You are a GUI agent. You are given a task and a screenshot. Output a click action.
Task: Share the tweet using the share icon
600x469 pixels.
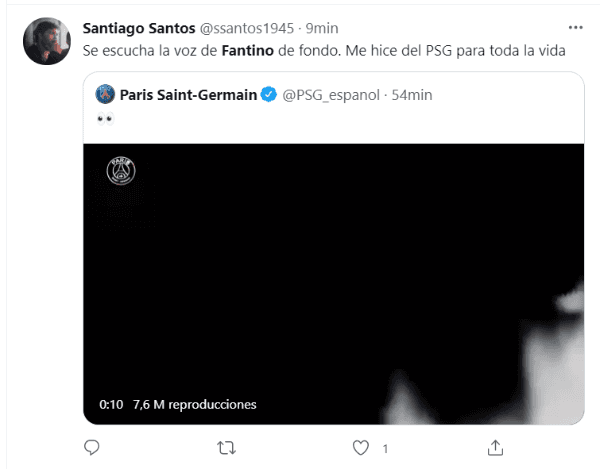point(496,446)
